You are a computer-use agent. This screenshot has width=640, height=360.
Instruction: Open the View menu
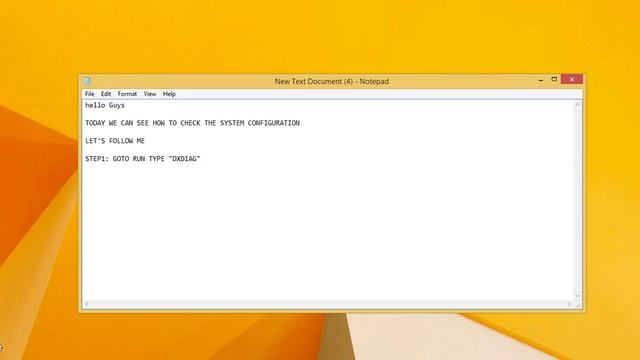tap(150, 94)
